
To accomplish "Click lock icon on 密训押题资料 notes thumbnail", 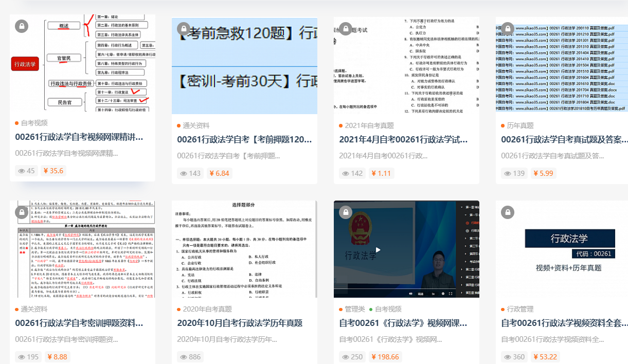I will (22, 212).
